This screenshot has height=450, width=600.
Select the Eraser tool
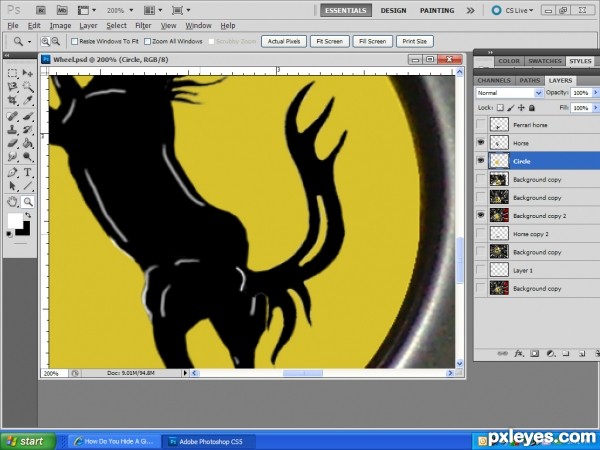(13, 143)
